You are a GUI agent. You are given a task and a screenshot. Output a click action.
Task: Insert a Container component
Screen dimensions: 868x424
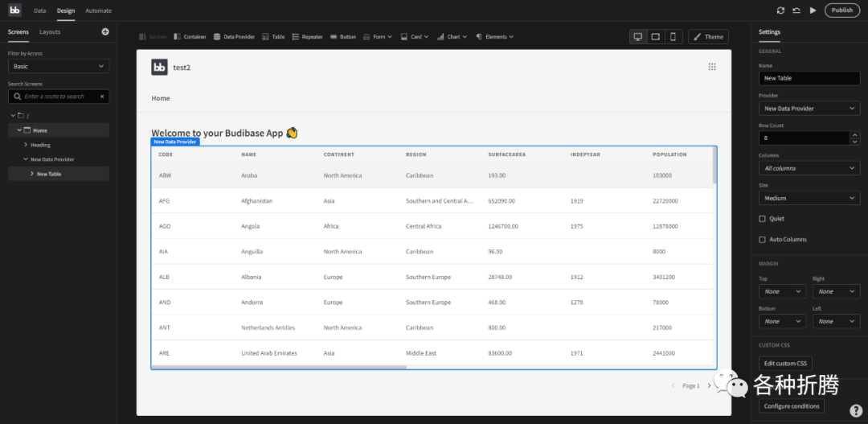pos(190,36)
